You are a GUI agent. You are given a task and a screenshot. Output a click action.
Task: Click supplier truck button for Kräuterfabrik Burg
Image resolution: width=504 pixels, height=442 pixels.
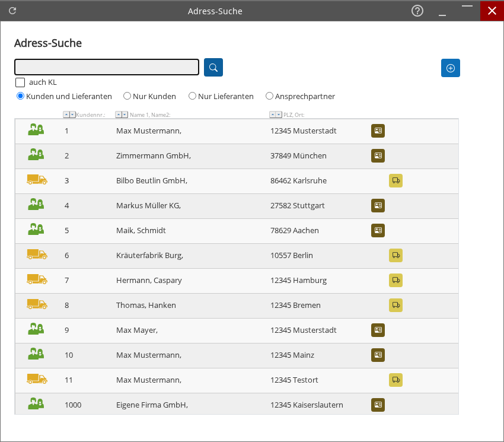[x=395, y=255]
